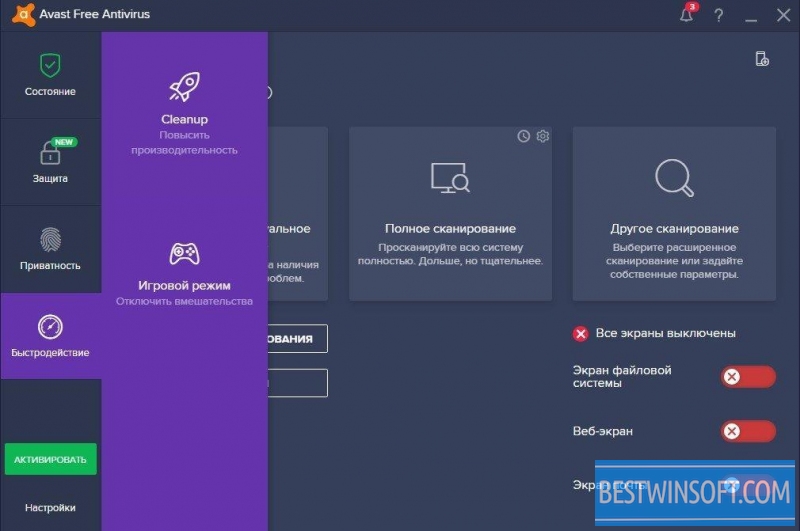The image size is (800, 531).
Task: Open Игровой режим menu entry
Action: pos(184,274)
